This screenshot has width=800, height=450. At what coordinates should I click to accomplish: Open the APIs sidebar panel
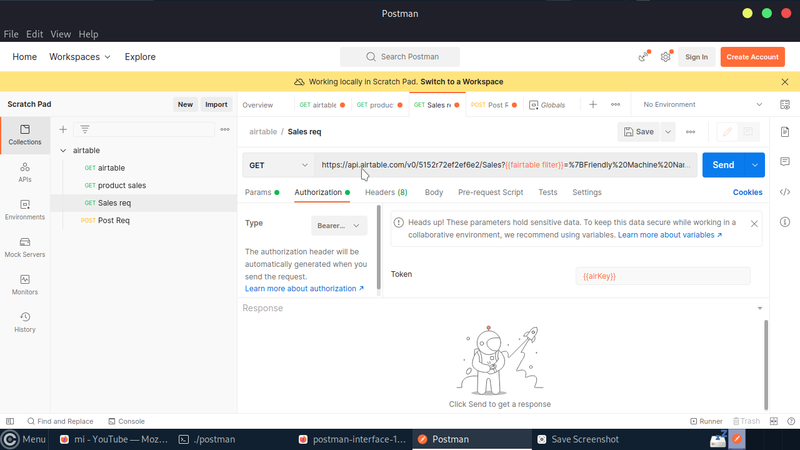24,172
